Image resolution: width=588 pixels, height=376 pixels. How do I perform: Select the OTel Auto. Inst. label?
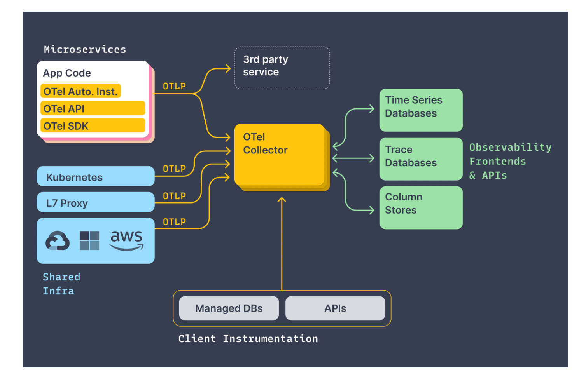click(x=80, y=92)
